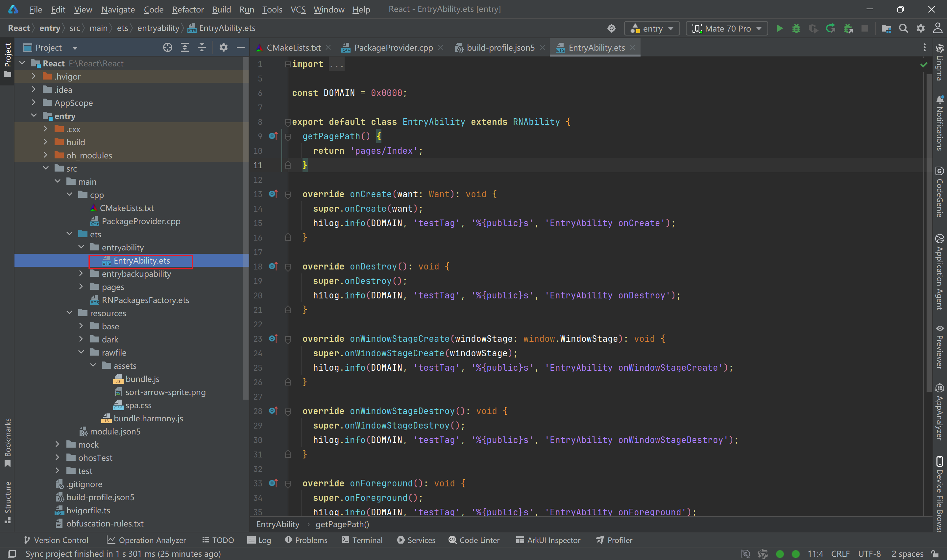Open the Previewer side panel
The image size is (947, 560).
939,346
